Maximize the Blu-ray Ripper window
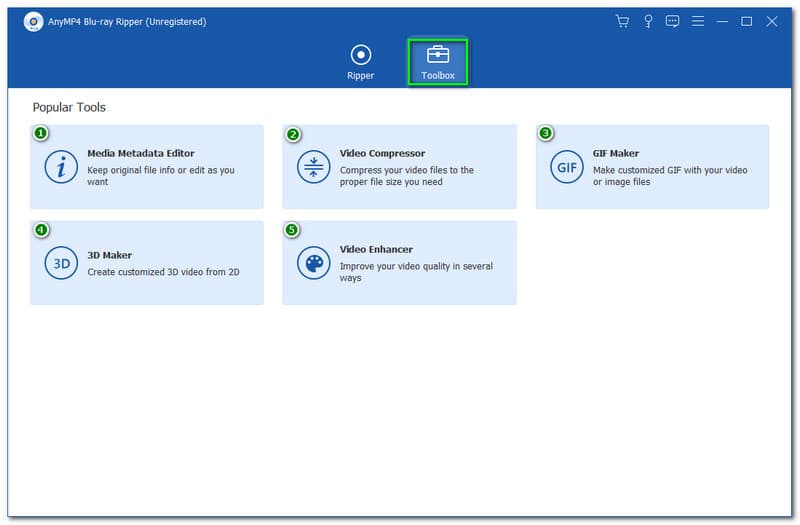The width and height of the screenshot is (800, 525). [x=746, y=21]
